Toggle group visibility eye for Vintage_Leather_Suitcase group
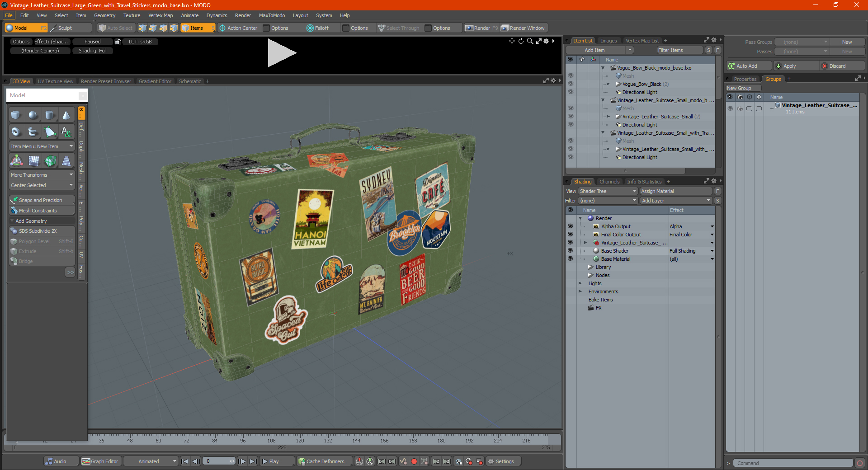This screenshot has width=868, height=470. point(730,108)
